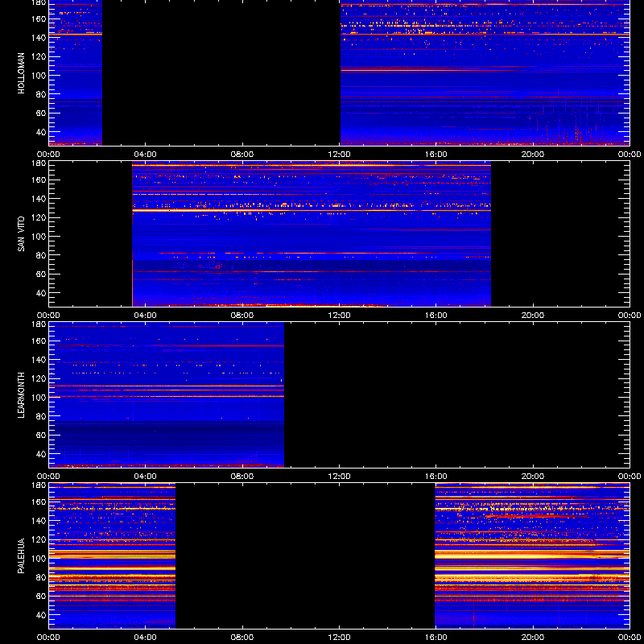Select the 100 tick on Palehua axis

39,559
